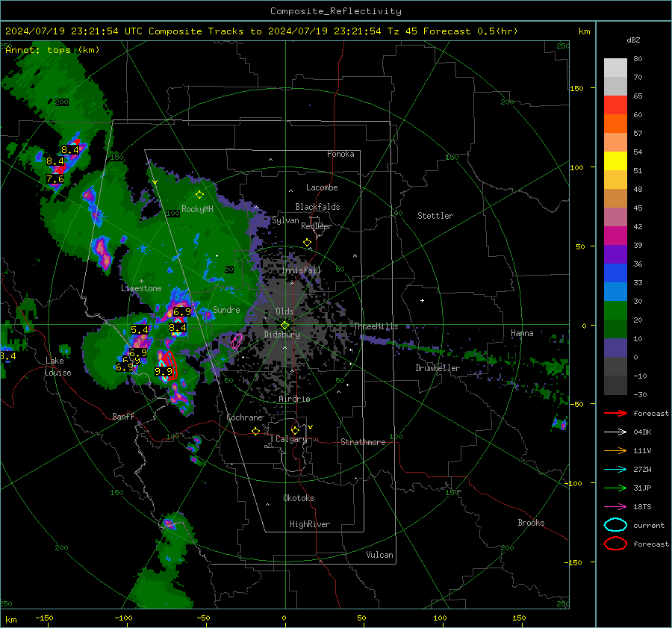Screen dimensions: 672x628
Task: Click the Okotoks label
Action: pos(299,498)
